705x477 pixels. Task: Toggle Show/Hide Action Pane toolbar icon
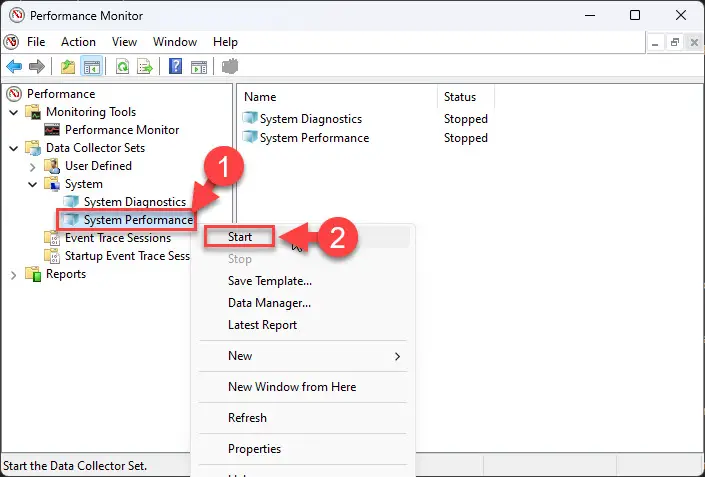pyautogui.click(x=199, y=67)
